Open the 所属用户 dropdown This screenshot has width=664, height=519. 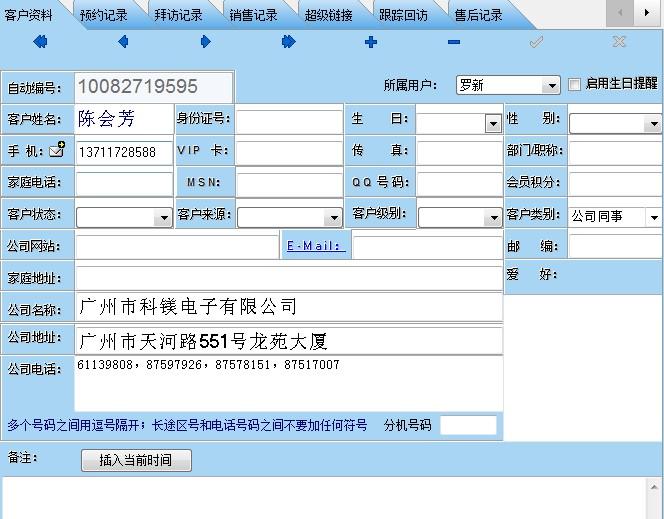coord(551,86)
